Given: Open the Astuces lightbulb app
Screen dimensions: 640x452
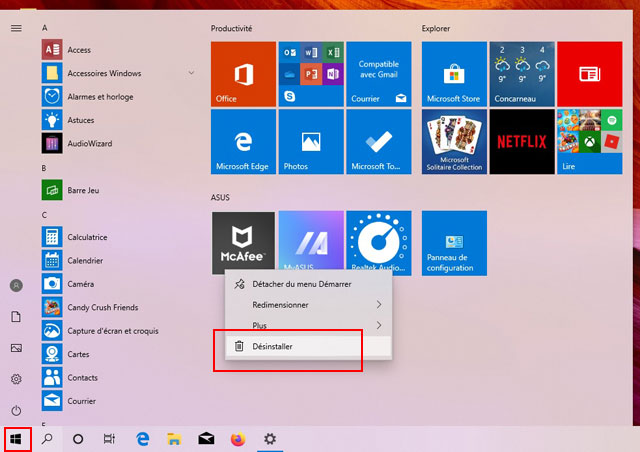Looking at the screenshot, I should (52, 120).
